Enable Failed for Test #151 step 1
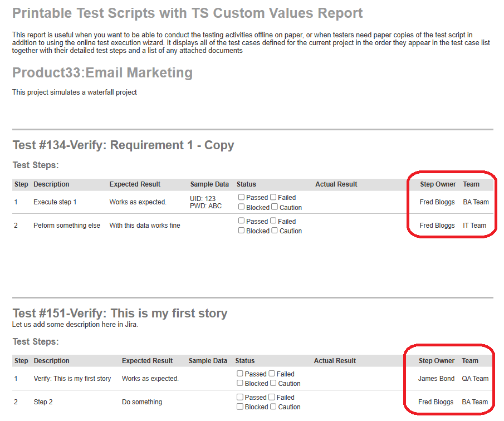Viewport: 504px width, 421px height. pyautogui.click(x=272, y=374)
